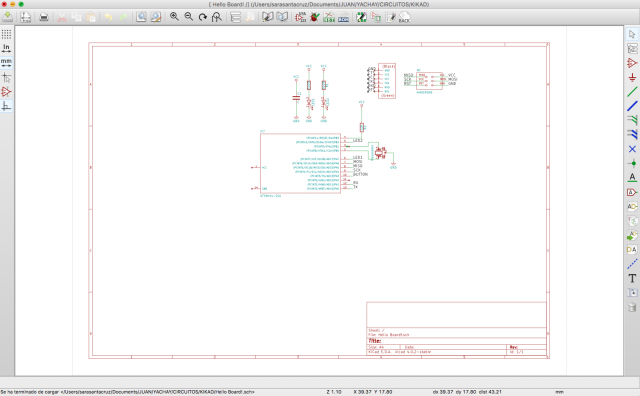
Task: Select the Place power port tool
Action: 632,77
